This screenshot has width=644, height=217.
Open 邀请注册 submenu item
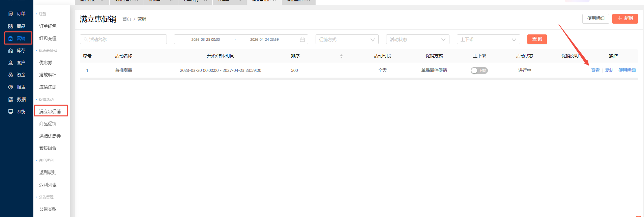[x=48, y=87]
